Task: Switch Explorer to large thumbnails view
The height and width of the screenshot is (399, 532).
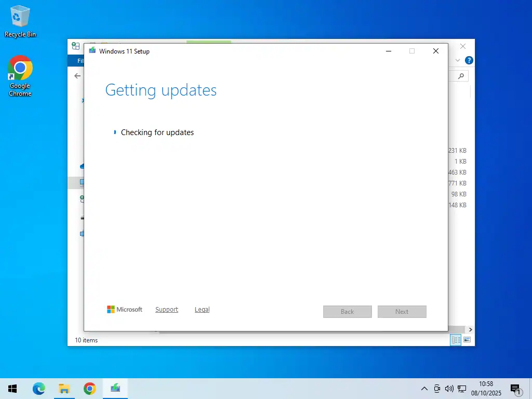Action: (x=467, y=340)
